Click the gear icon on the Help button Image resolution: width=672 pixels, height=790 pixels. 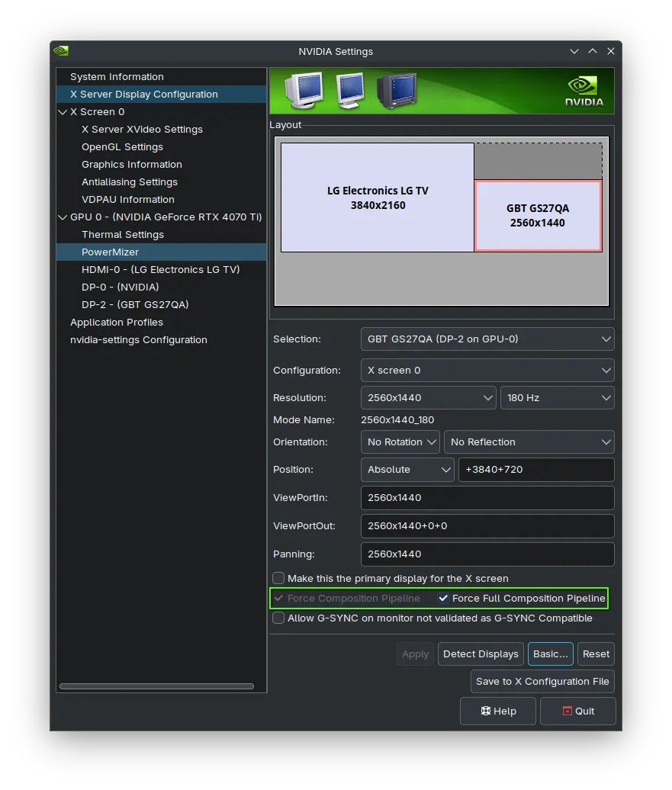[487, 711]
